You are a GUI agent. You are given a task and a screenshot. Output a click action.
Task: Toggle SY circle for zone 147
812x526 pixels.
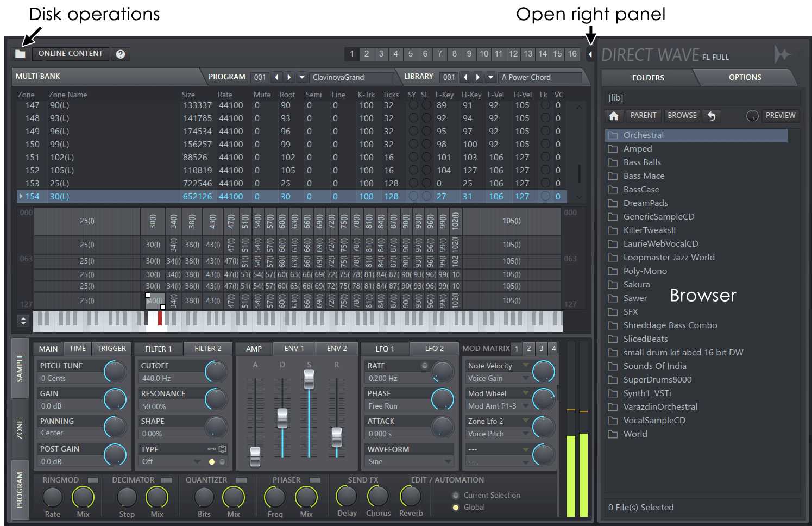413,105
